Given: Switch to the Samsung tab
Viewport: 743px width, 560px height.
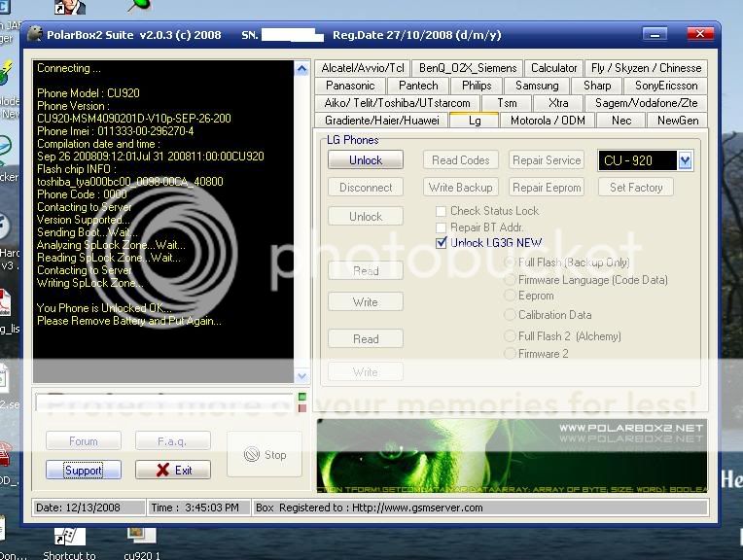Looking at the screenshot, I should (537, 86).
